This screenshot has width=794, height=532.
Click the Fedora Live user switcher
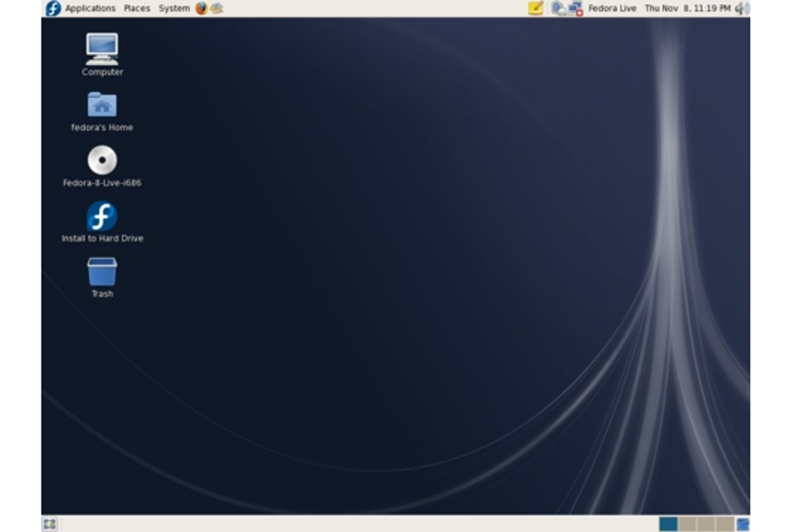(612, 8)
